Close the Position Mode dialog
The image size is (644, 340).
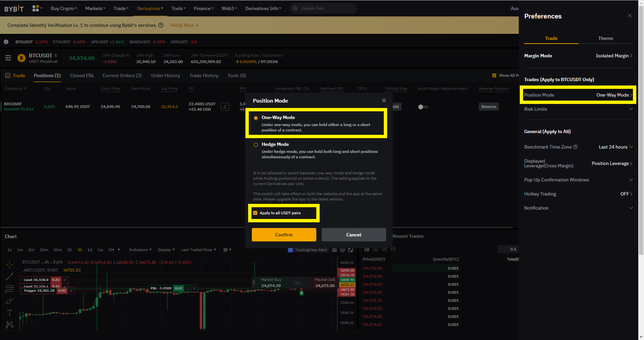(384, 101)
